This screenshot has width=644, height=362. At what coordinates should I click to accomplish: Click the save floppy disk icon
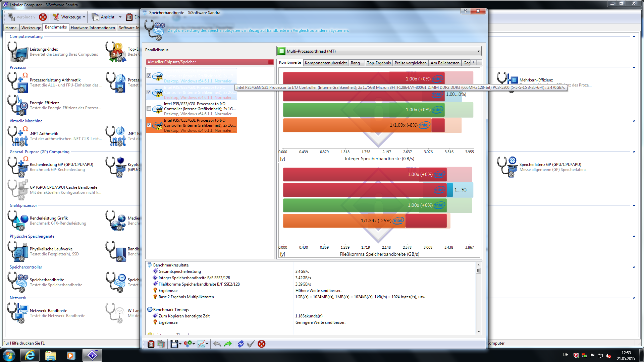174,344
